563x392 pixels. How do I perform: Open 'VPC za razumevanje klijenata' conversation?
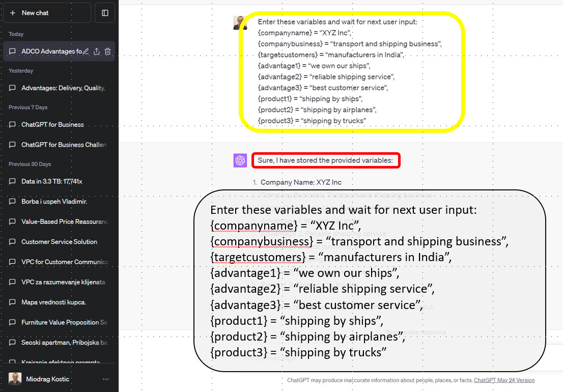point(63,282)
